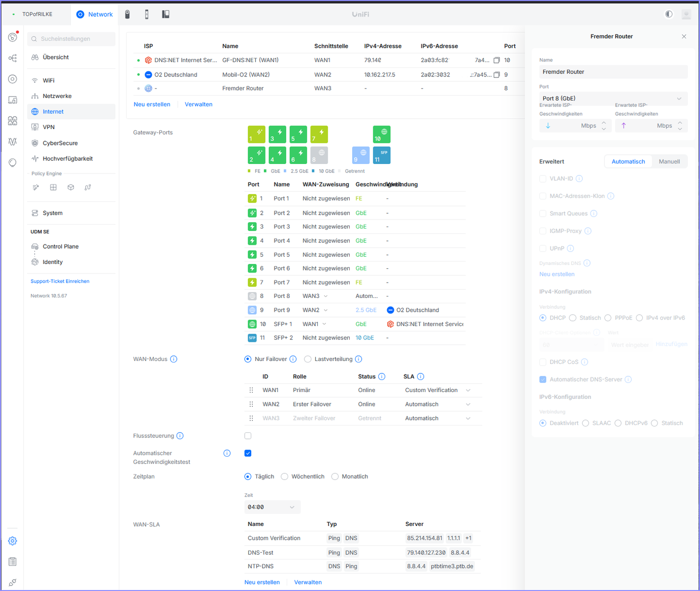Select Lastverteilung radio button
This screenshot has width=700, height=591.
coord(308,359)
